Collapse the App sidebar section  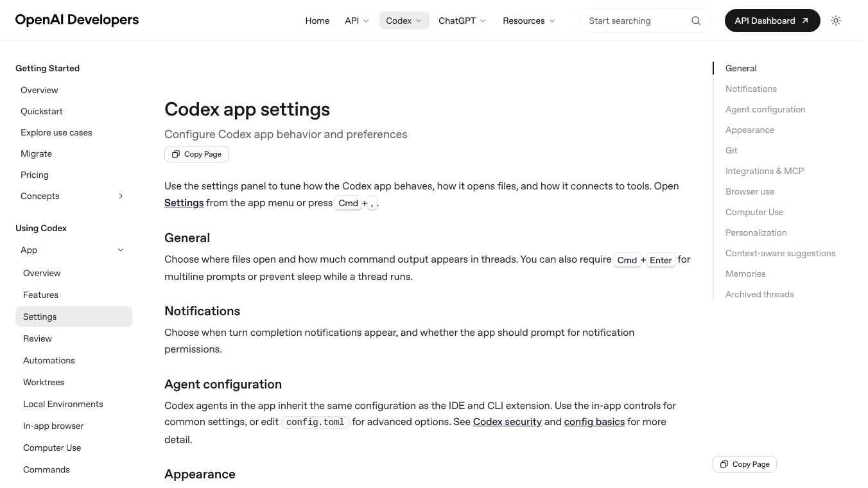click(121, 250)
